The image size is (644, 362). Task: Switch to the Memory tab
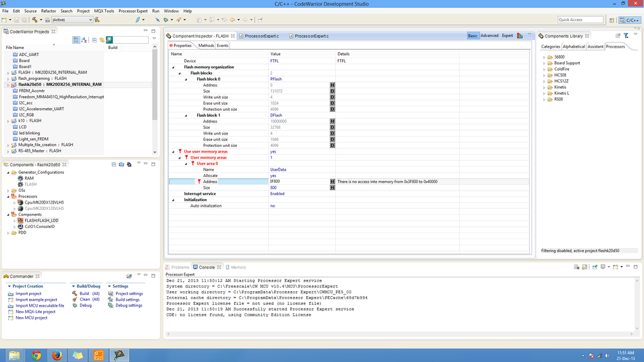pos(236,267)
